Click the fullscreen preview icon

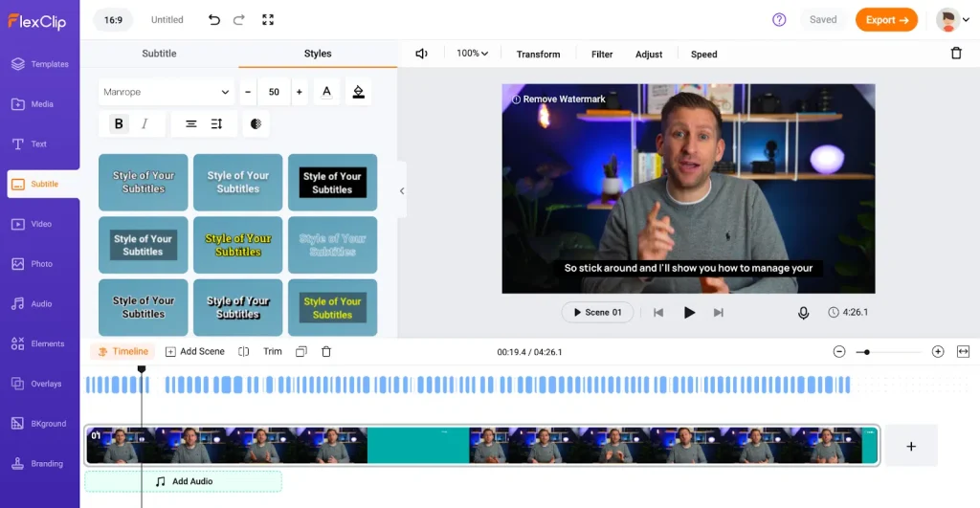[268, 19]
